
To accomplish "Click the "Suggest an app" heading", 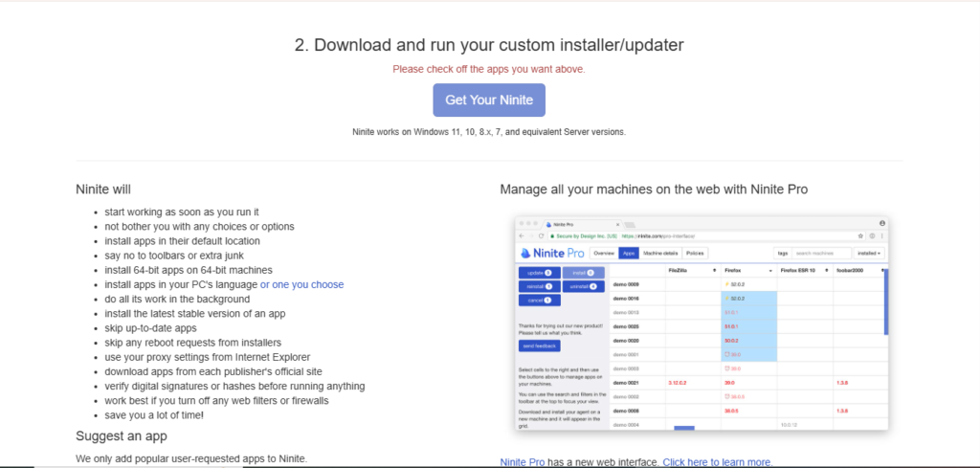I will pos(122,435).
